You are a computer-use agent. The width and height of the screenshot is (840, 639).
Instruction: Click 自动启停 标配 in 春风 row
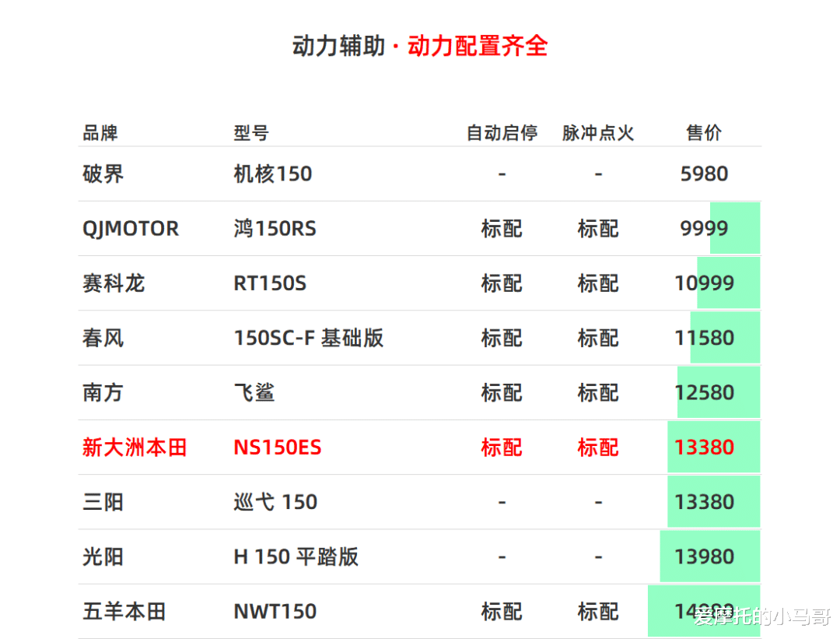tap(502, 338)
